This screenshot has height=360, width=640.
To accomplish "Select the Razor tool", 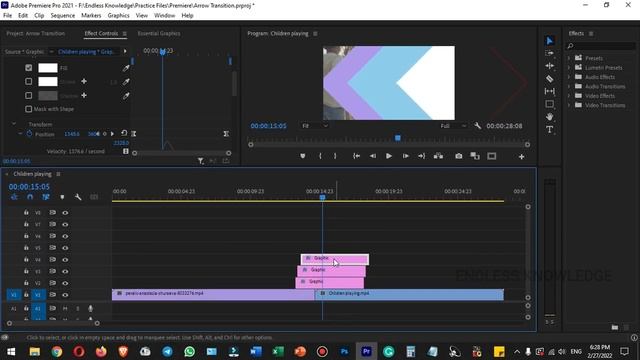I will click(x=549, y=79).
